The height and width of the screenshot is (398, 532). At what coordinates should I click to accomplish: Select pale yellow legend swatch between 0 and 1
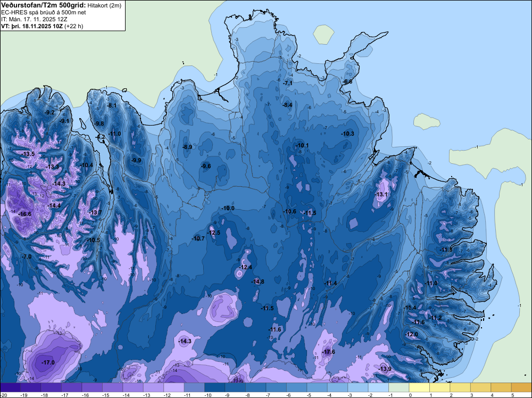[x=419, y=387]
